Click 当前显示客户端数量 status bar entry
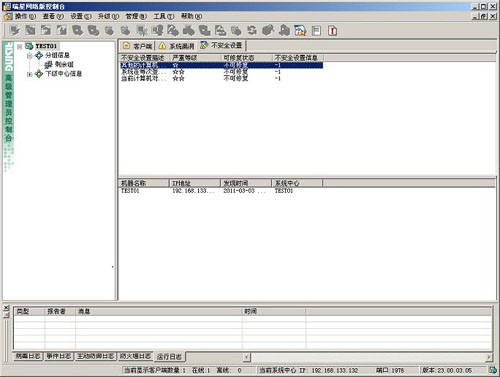 pyautogui.click(x=155, y=370)
